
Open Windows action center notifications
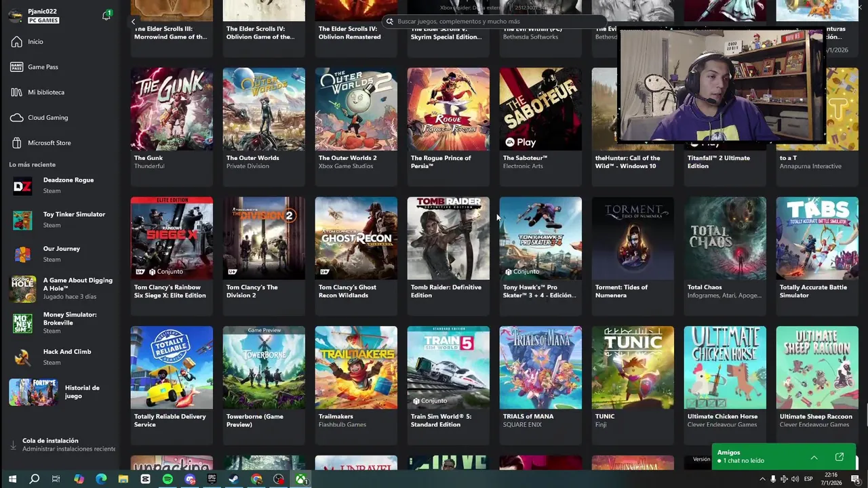point(856,479)
